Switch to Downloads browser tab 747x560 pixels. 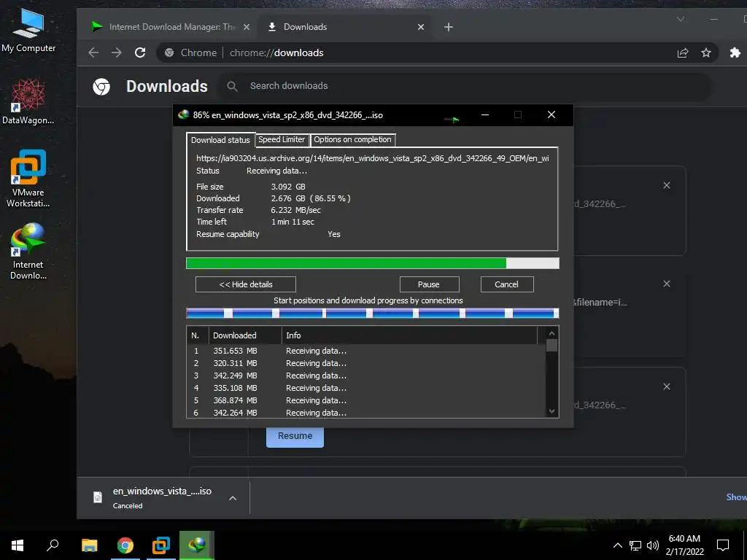[x=347, y=27]
